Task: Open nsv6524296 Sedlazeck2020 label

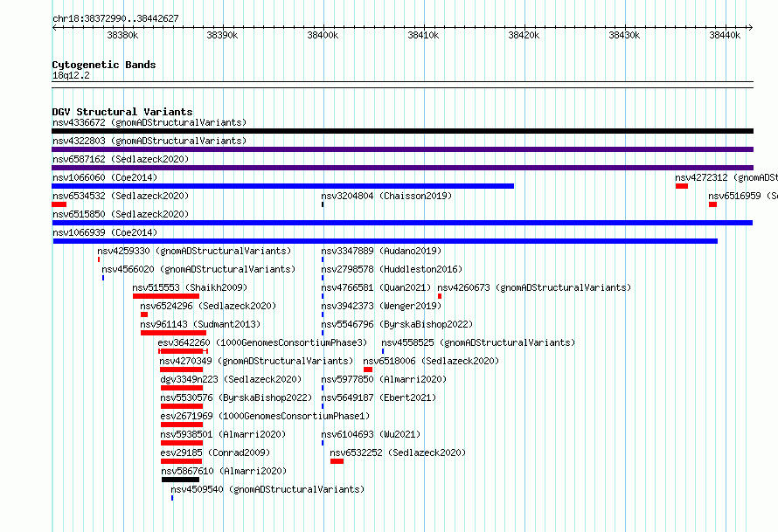Action: coord(208,306)
